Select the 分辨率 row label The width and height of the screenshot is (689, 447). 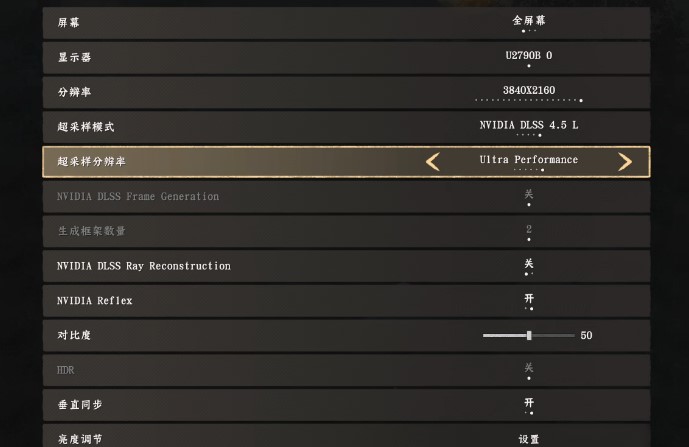(x=75, y=92)
